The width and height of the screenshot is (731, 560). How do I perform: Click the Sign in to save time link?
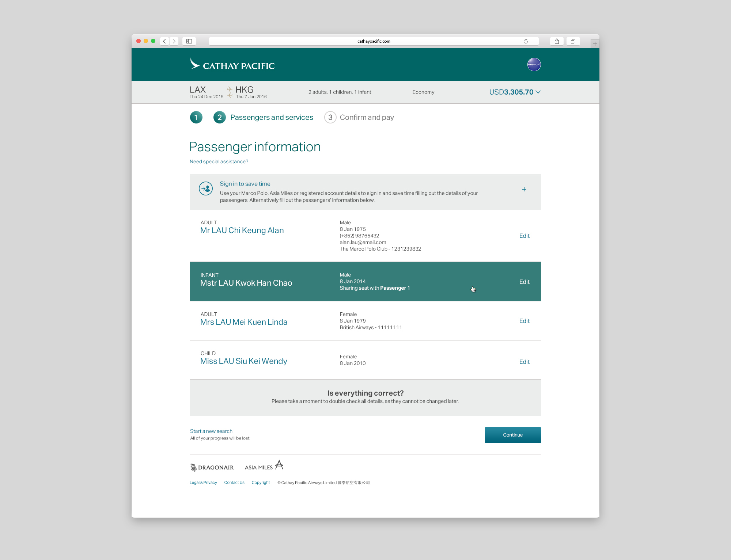pyautogui.click(x=245, y=184)
